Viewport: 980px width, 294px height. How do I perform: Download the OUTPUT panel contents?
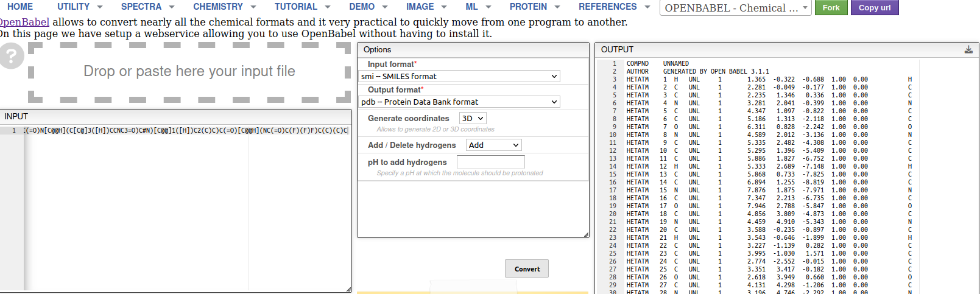pos(968,50)
